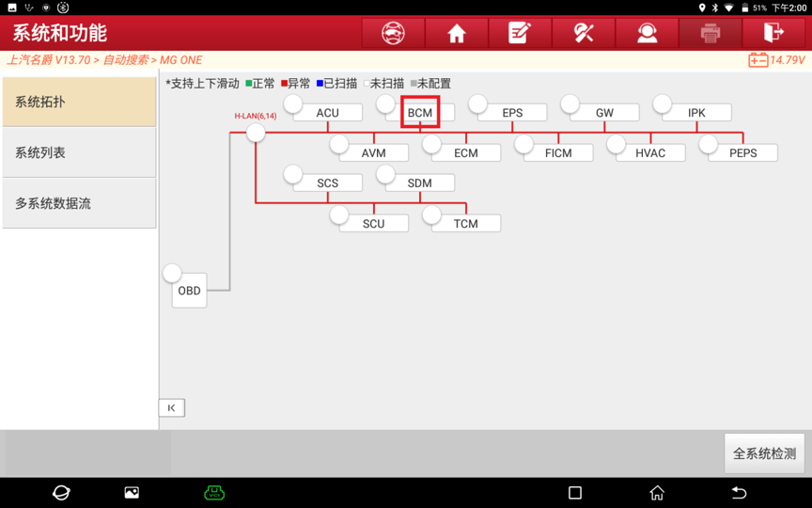812x508 pixels.
Task: Click the status circle on OBD node
Action: (172, 273)
